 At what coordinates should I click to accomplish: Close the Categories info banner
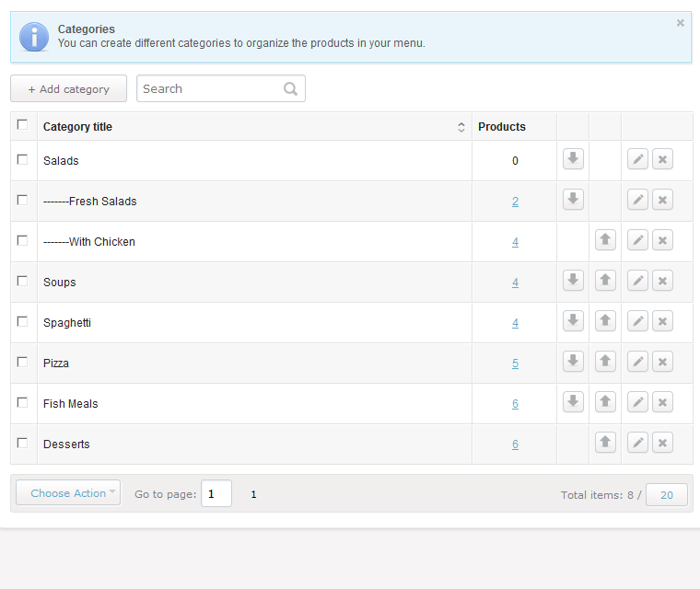tap(681, 23)
